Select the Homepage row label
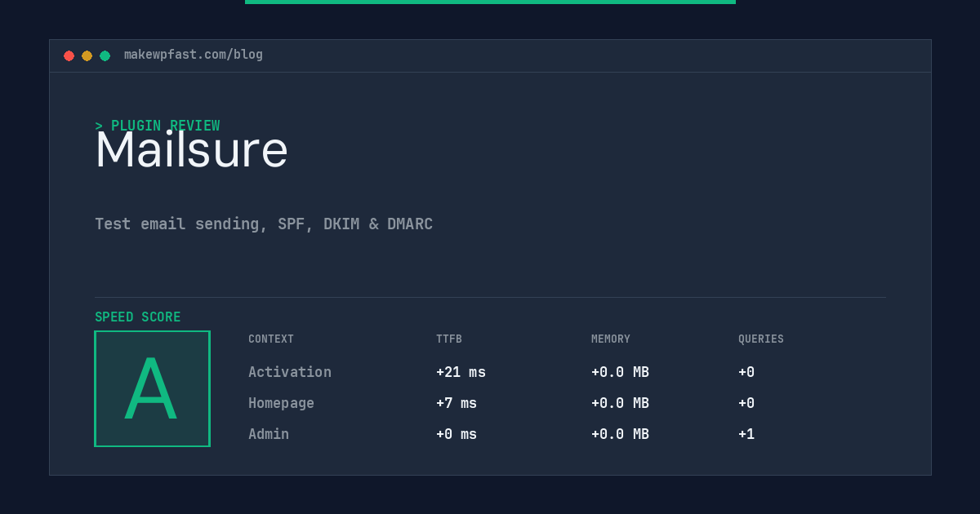Image resolution: width=980 pixels, height=514 pixels. (x=281, y=403)
